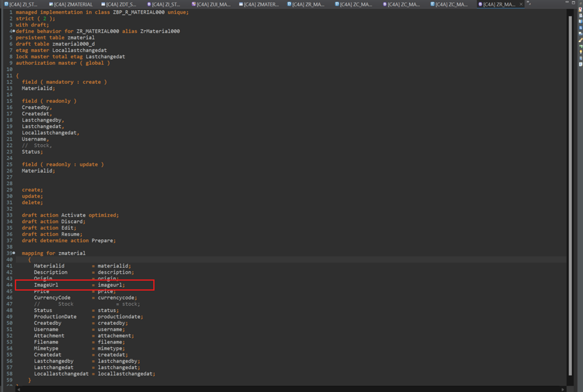Image resolution: width=583 pixels, height=392 pixels.
Task: Click line number 33 in the gutter
Action: click(9, 215)
